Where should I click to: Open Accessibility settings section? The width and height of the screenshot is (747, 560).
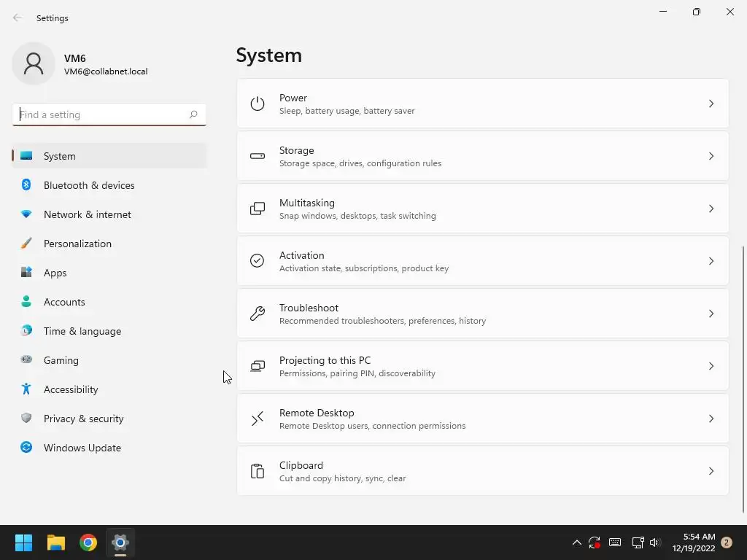[x=109, y=389]
